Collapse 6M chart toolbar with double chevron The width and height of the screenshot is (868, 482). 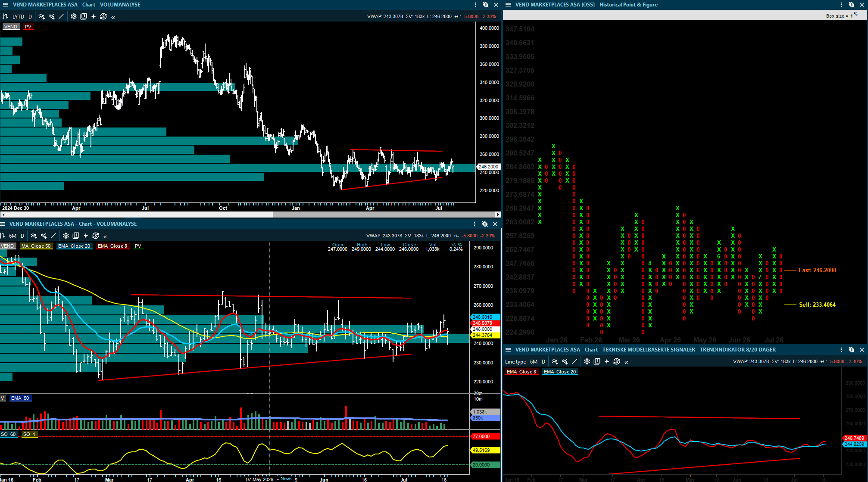(x=105, y=236)
